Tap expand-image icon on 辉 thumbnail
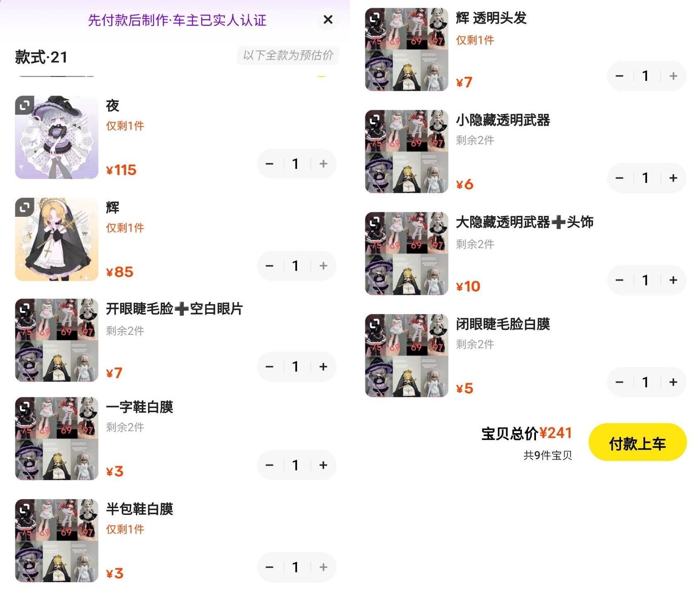Screen dimensions: 700x595 (x=24, y=207)
